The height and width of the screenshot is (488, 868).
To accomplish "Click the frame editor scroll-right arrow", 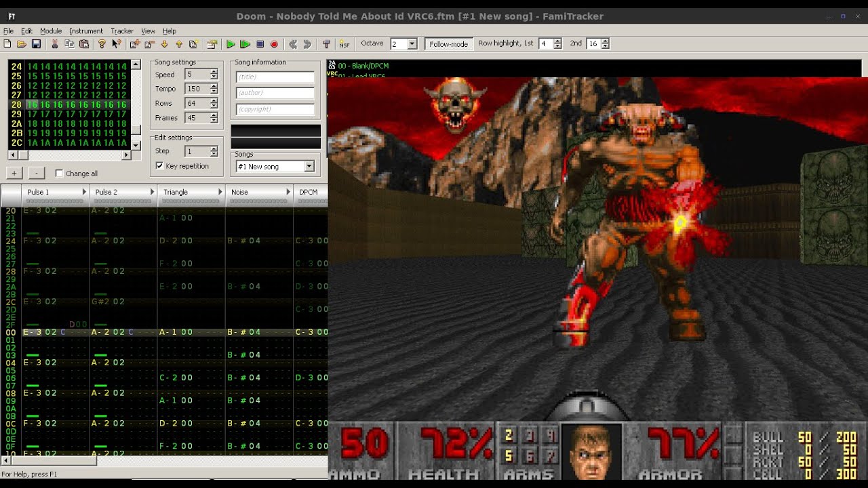I will [126, 155].
